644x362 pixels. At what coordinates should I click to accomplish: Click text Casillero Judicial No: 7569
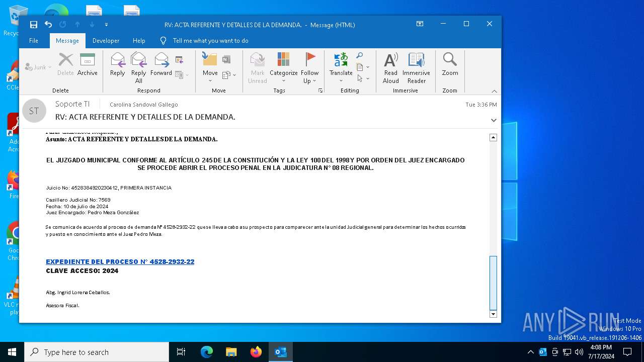pos(78,200)
